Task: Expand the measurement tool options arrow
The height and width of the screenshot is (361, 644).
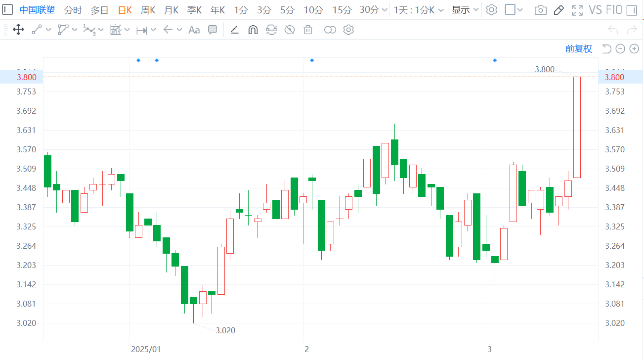Action: click(x=153, y=30)
